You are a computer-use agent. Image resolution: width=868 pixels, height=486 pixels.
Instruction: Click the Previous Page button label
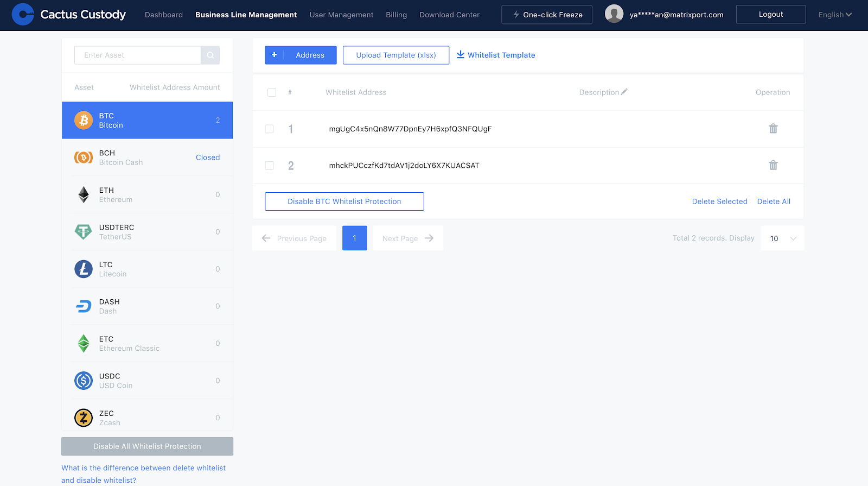click(x=302, y=238)
